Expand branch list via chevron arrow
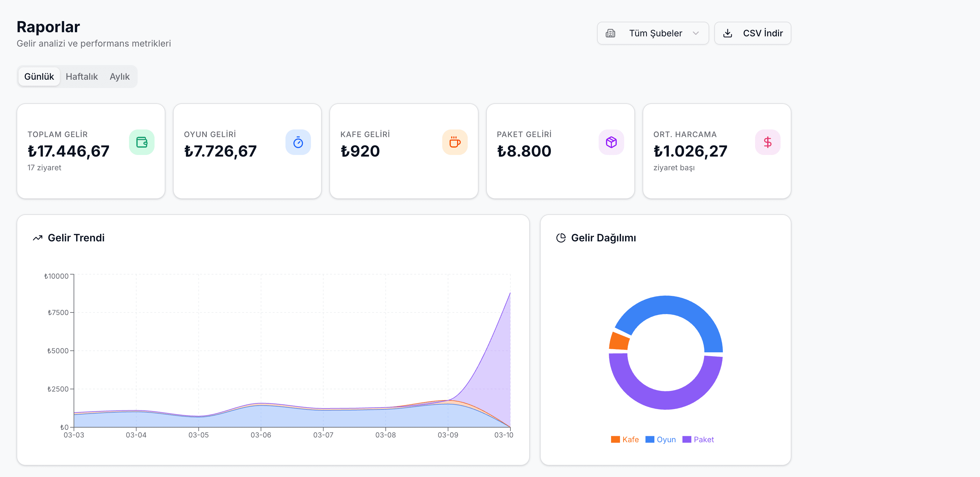Screen dimensions: 980x477 pyautogui.click(x=696, y=33)
